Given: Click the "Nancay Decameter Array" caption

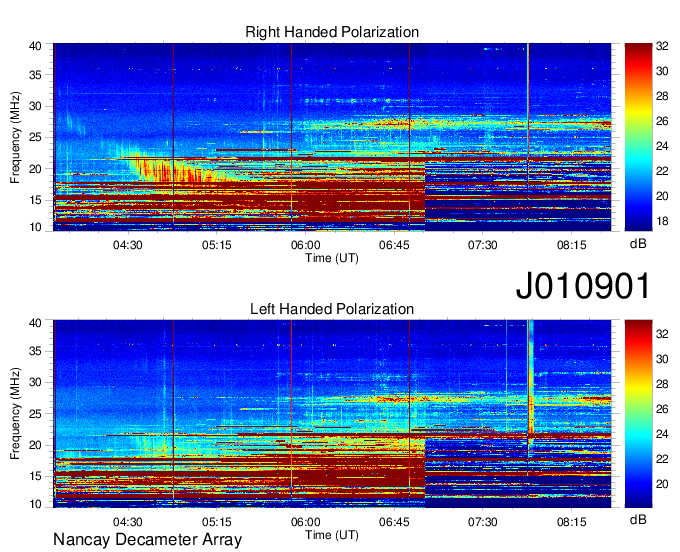Looking at the screenshot, I should point(147,539).
